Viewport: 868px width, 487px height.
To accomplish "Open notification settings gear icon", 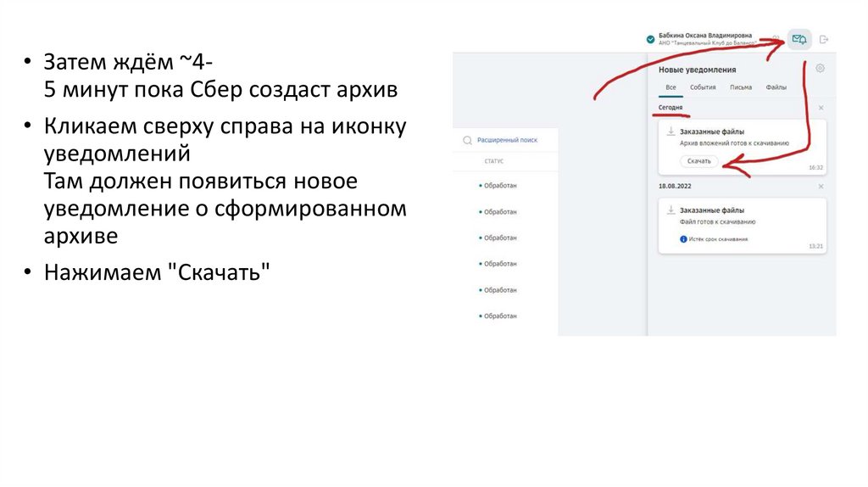I will [820, 68].
